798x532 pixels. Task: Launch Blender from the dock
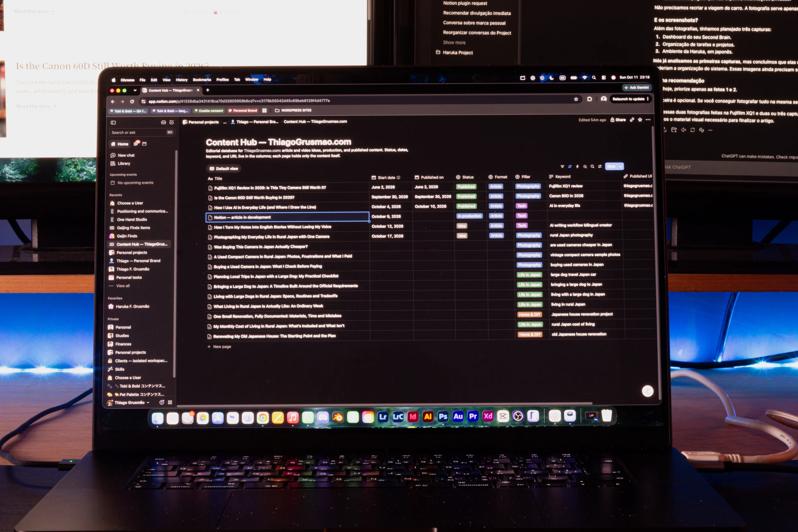338,417
